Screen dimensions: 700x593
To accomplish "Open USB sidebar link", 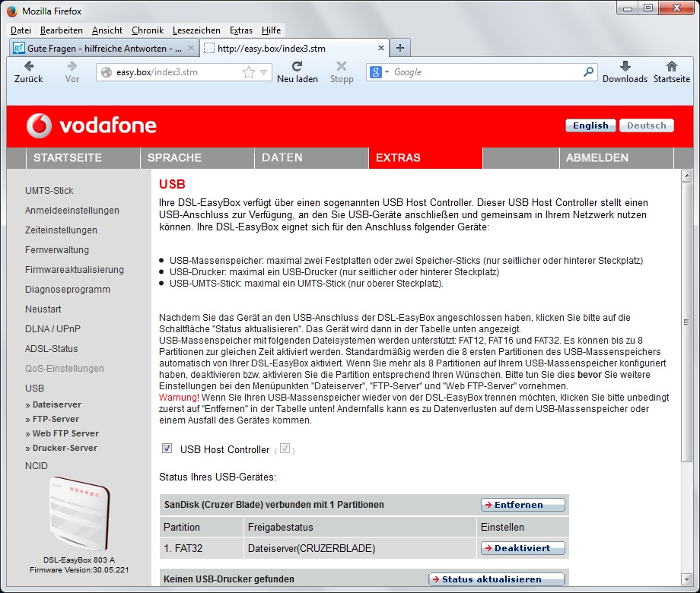I will pyautogui.click(x=34, y=388).
